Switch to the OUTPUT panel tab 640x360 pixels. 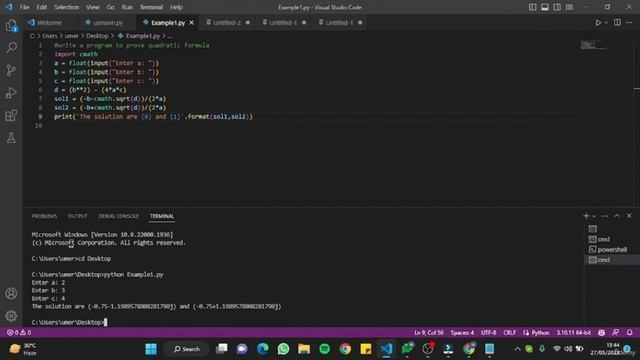click(x=78, y=216)
